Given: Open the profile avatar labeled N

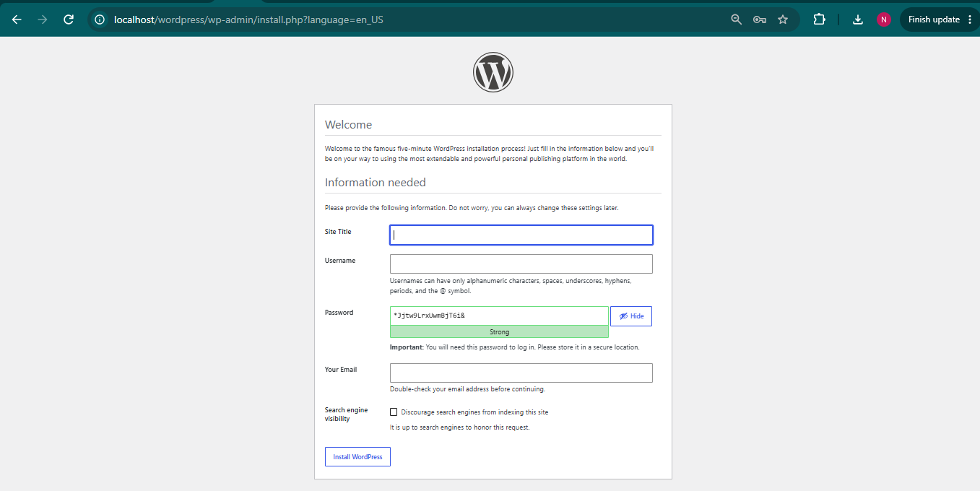Looking at the screenshot, I should point(884,19).
